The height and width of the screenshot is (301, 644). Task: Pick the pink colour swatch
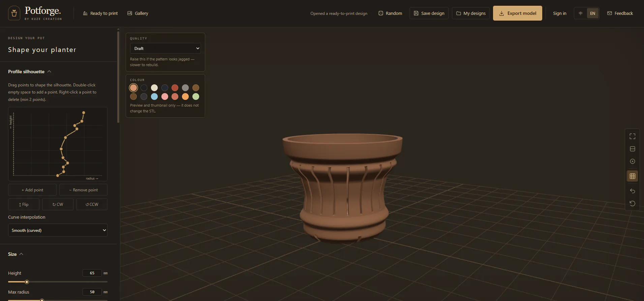click(165, 97)
